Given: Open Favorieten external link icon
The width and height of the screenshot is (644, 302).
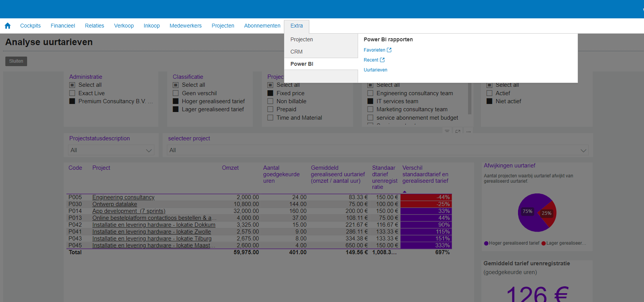Looking at the screenshot, I should point(389,50).
